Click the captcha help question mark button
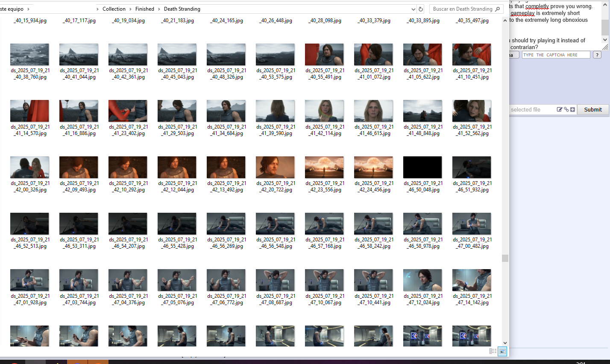The image size is (610, 364). (x=597, y=55)
